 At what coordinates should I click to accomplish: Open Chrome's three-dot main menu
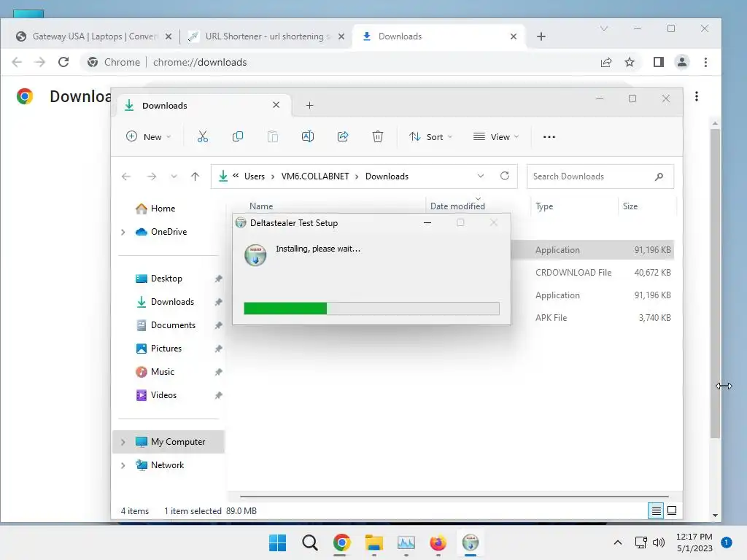click(x=705, y=62)
